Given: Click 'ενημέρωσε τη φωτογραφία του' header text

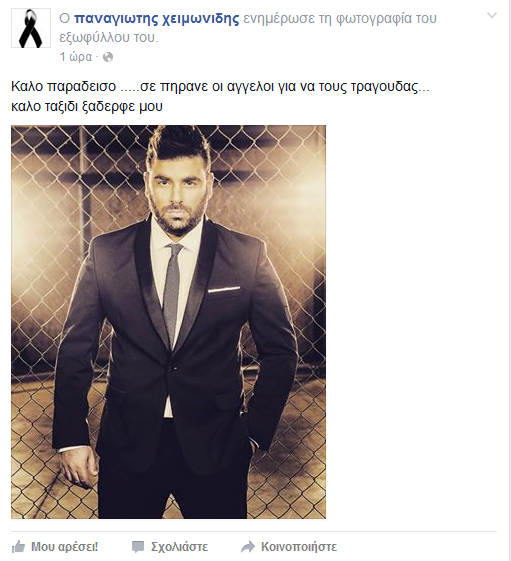Looking at the screenshot, I should [340, 18].
